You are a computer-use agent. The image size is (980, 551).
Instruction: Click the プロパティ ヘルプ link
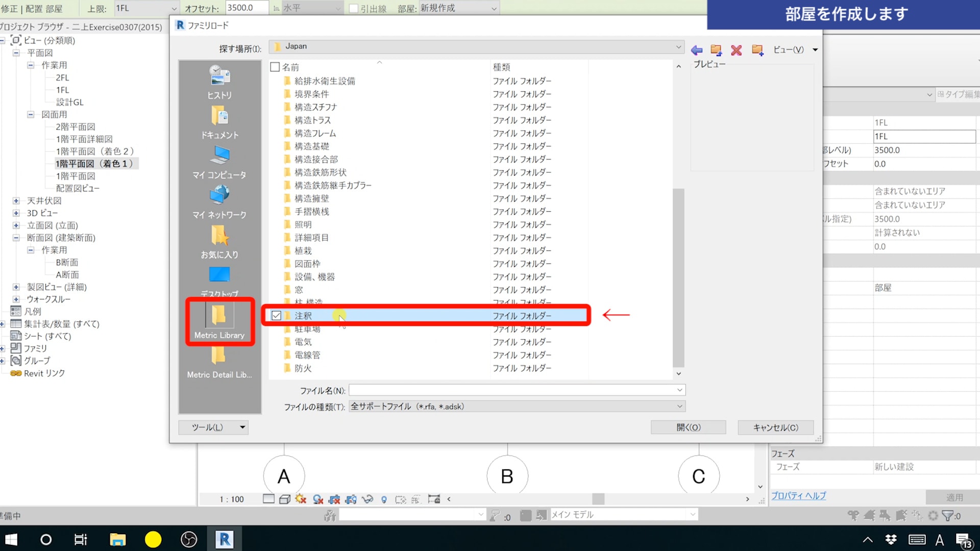click(x=798, y=496)
